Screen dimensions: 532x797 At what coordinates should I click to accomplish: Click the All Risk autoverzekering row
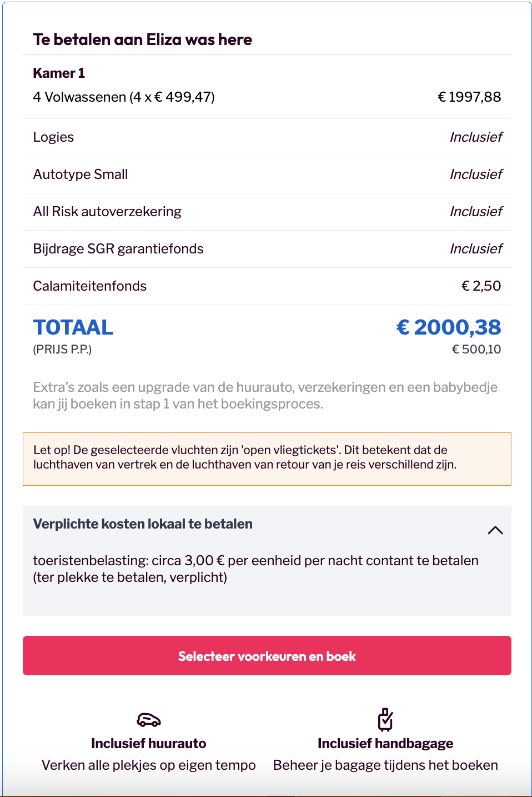[x=267, y=212]
